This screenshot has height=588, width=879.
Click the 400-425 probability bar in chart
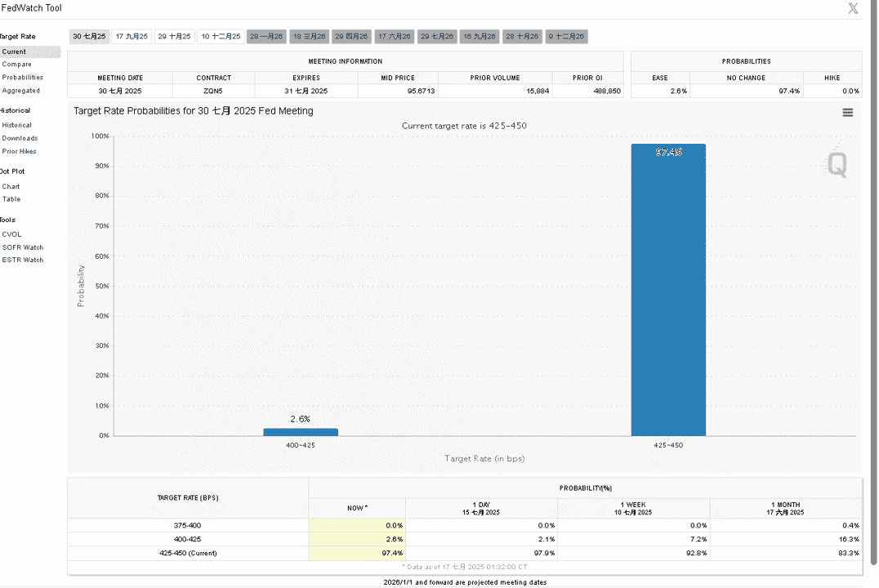point(301,432)
